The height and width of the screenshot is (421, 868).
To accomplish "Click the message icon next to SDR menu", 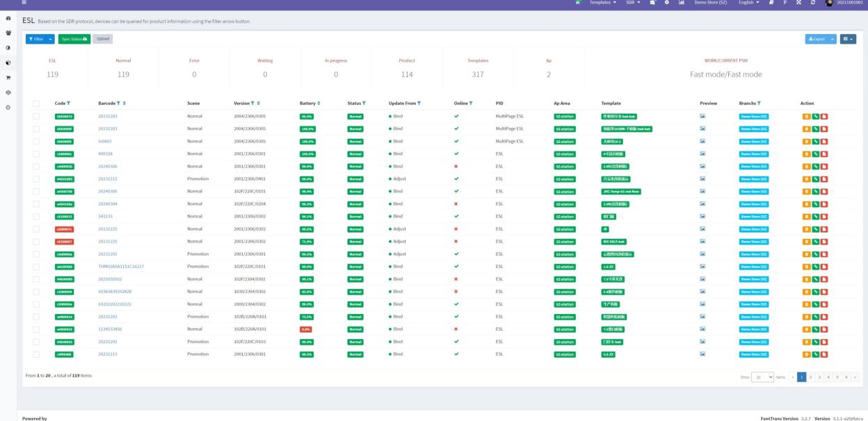I will [x=652, y=4].
